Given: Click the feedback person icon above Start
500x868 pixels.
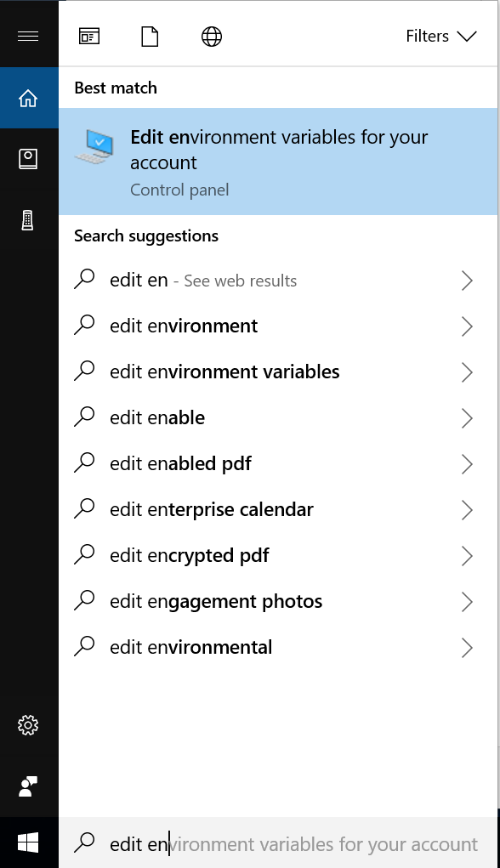Looking at the screenshot, I should tap(29, 786).
